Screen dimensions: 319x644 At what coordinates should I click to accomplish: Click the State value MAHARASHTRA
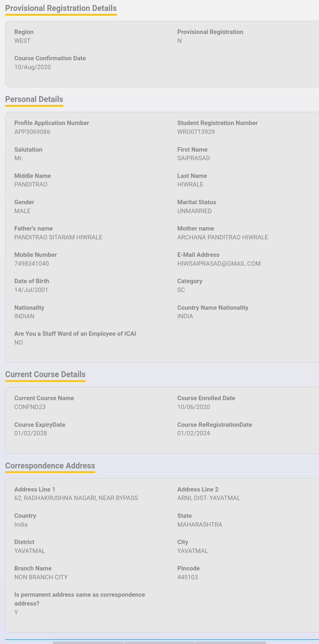tap(200, 525)
